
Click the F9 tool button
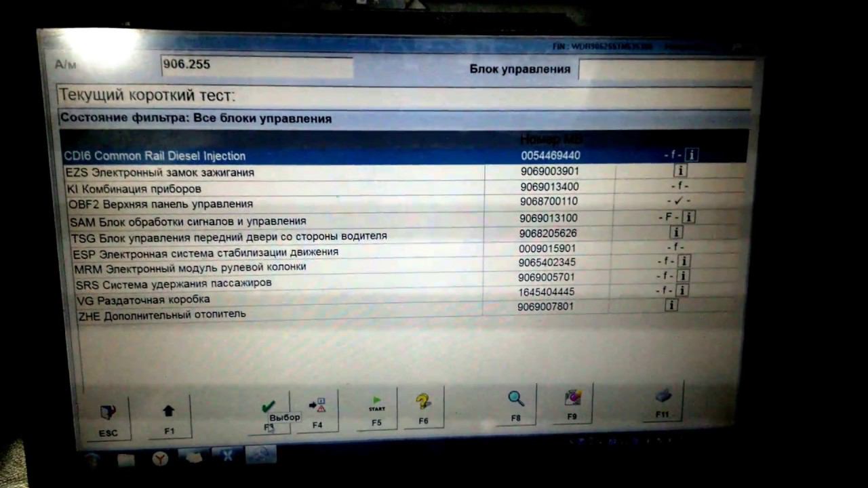tap(572, 404)
